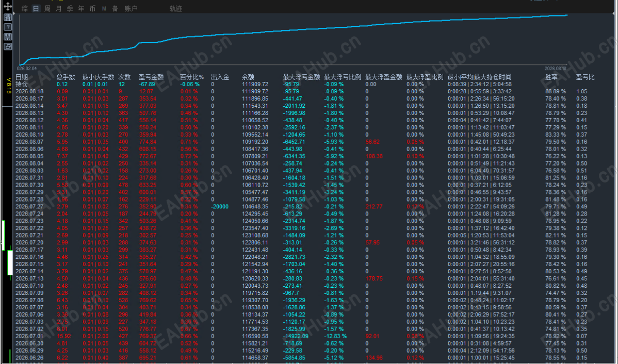Screen dimensions: 618x364
Task: Open the question mark help icon
Action: pyautogui.click(x=8, y=27)
